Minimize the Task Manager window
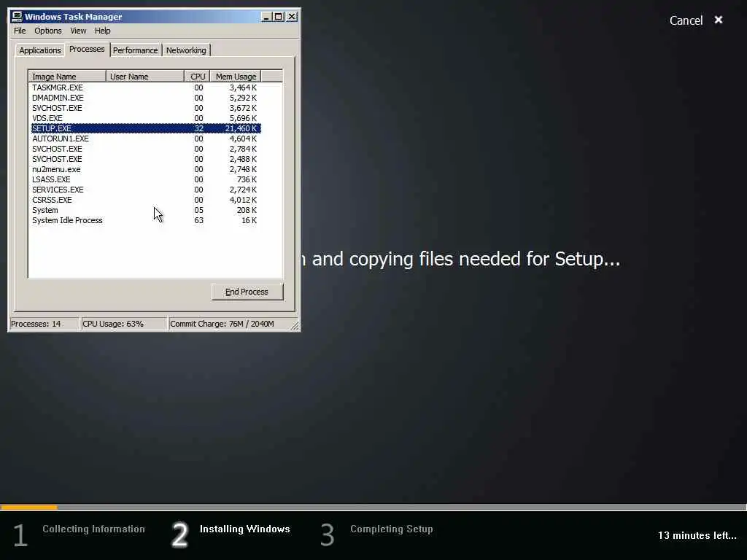747x560 pixels. click(x=266, y=17)
